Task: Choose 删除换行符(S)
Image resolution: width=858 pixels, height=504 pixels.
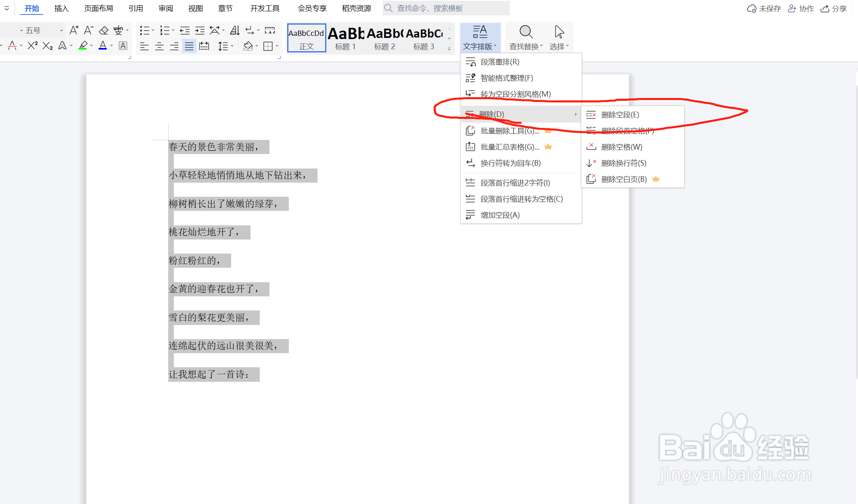Action: pyautogui.click(x=633, y=163)
